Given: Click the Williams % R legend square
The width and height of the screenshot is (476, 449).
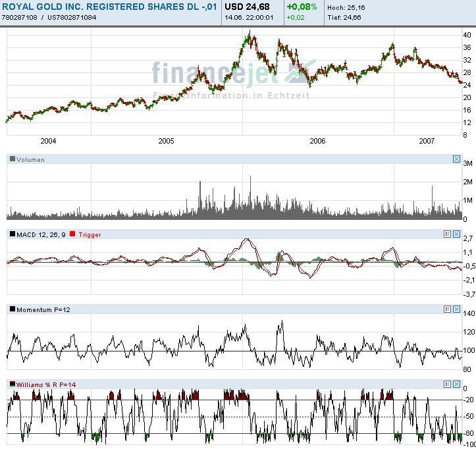Looking at the screenshot, I should pyautogui.click(x=13, y=384).
